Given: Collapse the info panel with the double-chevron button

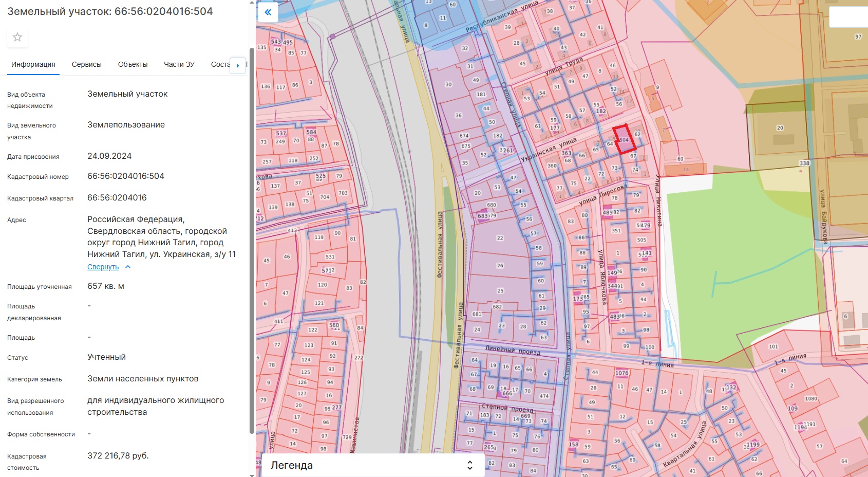Looking at the screenshot, I should coord(268,12).
